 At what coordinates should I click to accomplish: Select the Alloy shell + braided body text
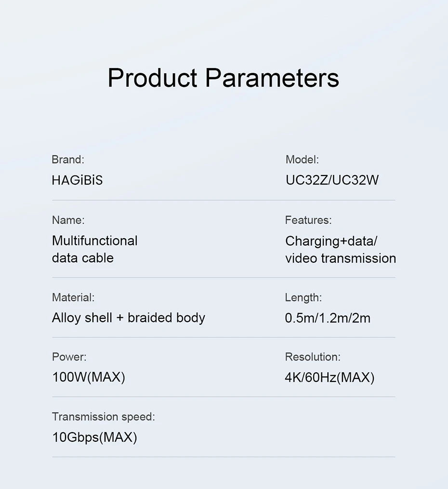[128, 318]
